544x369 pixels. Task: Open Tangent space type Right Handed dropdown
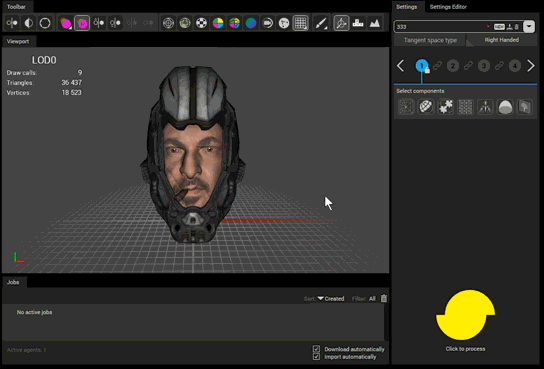coord(502,40)
